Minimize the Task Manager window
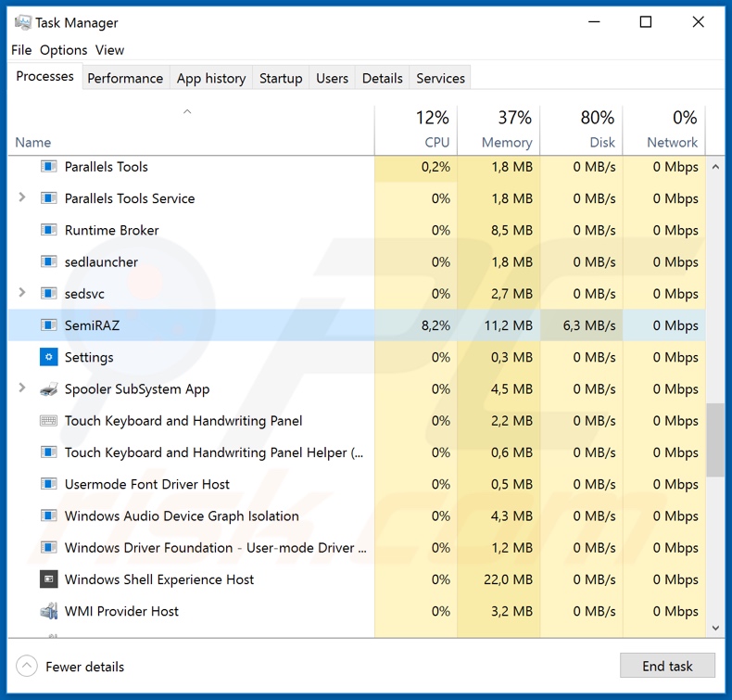732x700 pixels. coord(594,22)
